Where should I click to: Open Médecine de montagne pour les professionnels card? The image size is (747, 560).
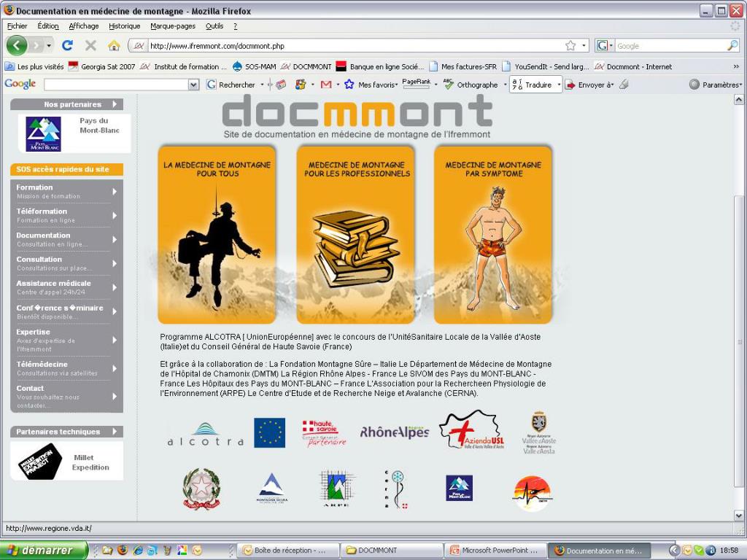tap(355, 235)
